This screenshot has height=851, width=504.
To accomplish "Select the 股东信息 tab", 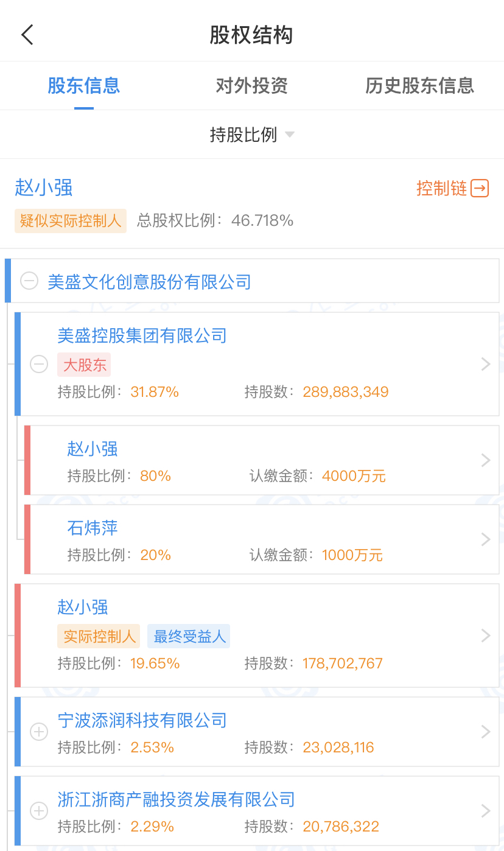I will (x=84, y=86).
